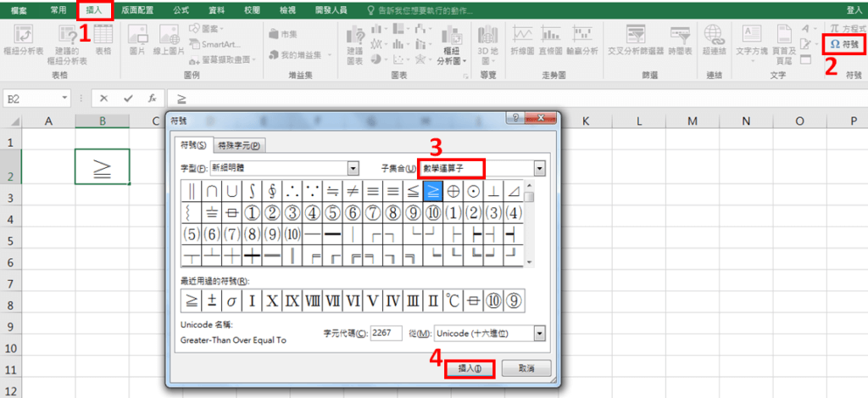Insert a 文字方塊 text box

point(751,41)
